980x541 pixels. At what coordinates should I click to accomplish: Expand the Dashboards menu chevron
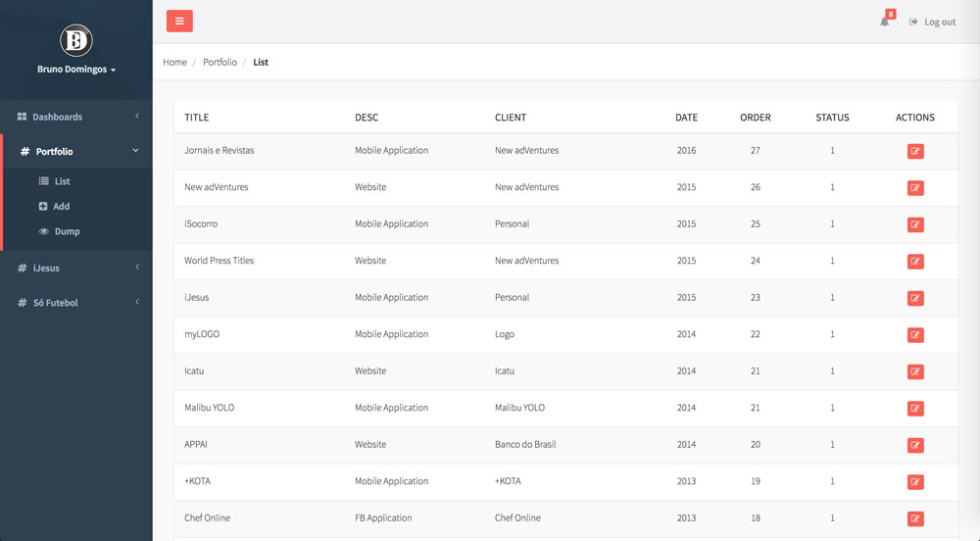pos(137,117)
